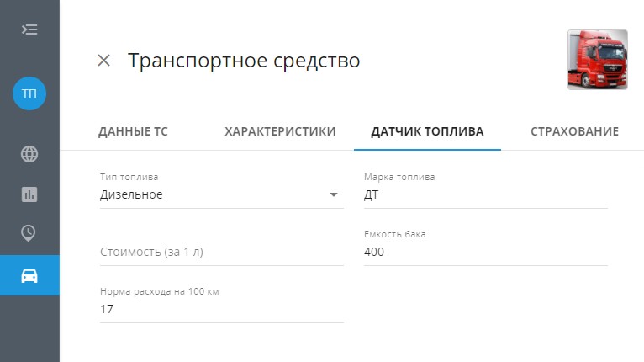Image resolution: width=644 pixels, height=362 pixels.
Task: Click the Дизельное selected fuel type value
Action: [131, 194]
